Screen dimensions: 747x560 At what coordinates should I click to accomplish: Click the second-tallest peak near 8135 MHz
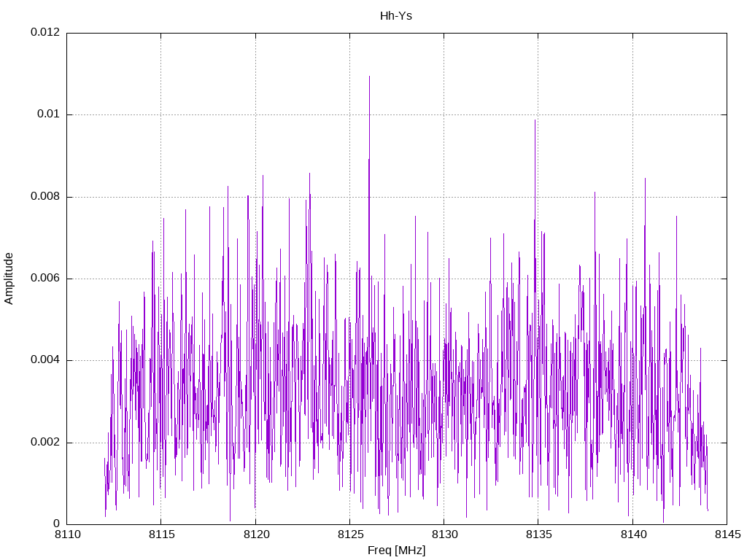click(535, 121)
